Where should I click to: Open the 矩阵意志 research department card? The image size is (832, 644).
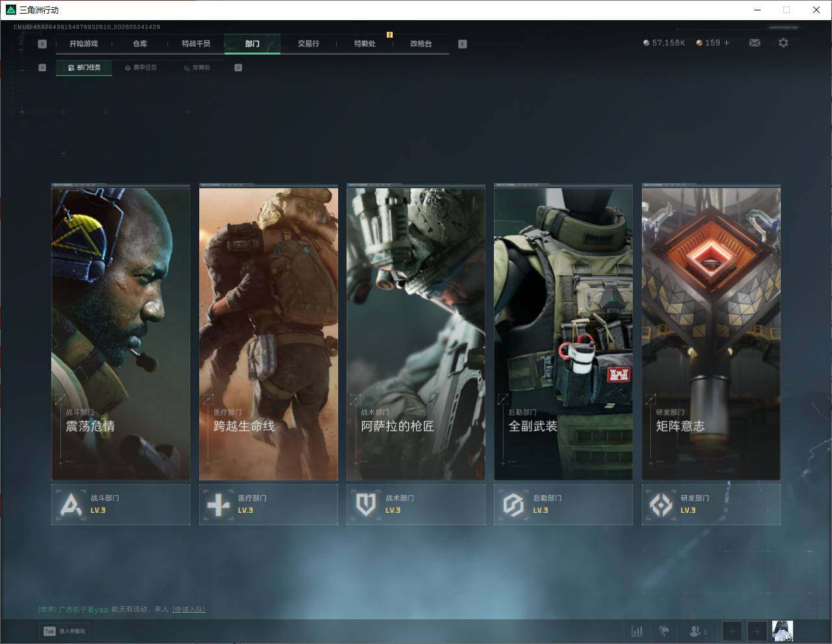[x=711, y=332]
